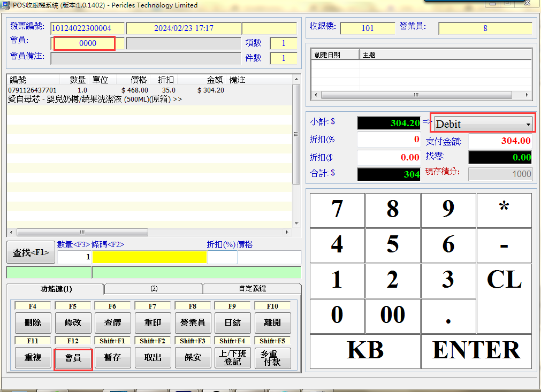
Task: Click the 主題 column header
Action: [x=445, y=55]
